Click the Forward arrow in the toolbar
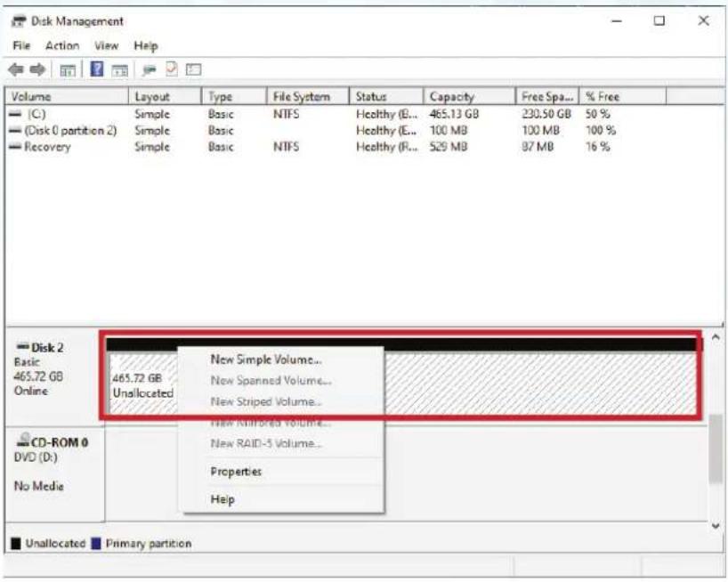This screenshot has height=582, width=728. 37,69
